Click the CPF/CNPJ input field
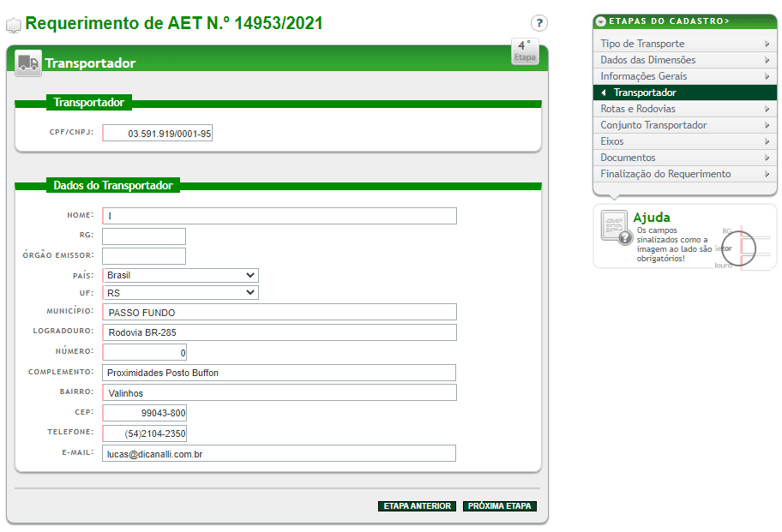This screenshot has width=782, height=532. click(x=158, y=134)
